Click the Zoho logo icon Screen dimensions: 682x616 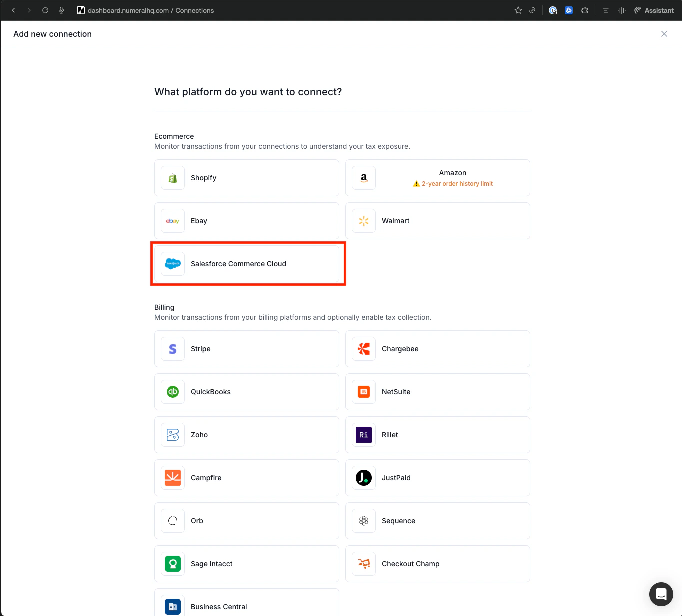coord(173,435)
